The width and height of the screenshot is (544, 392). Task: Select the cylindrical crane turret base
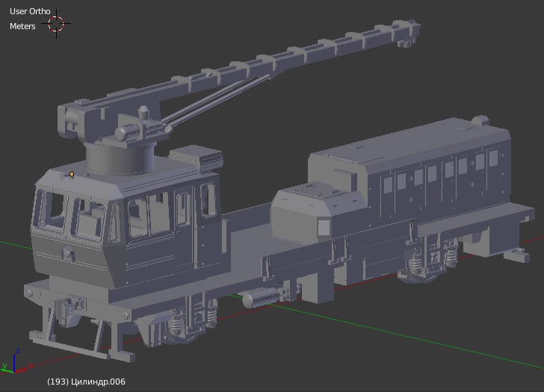(x=120, y=158)
